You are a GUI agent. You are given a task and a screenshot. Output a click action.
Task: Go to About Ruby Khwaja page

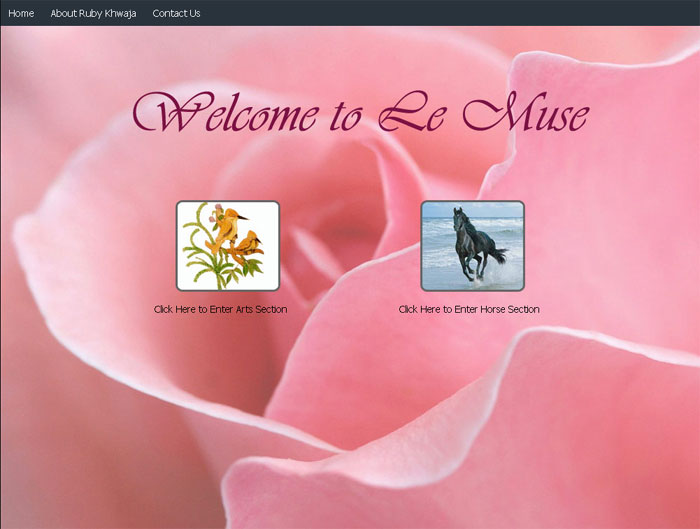click(x=93, y=13)
